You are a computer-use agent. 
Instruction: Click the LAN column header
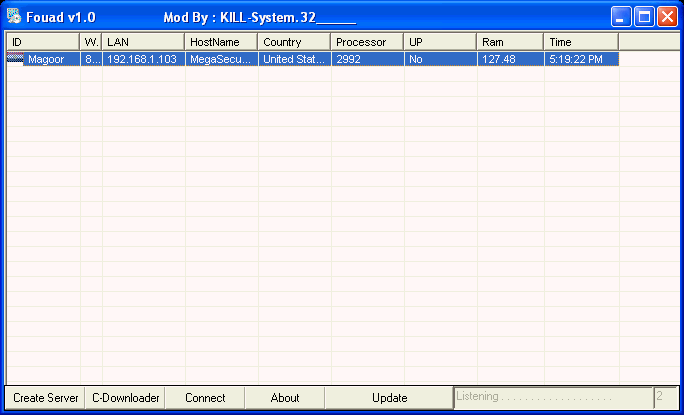click(x=143, y=42)
